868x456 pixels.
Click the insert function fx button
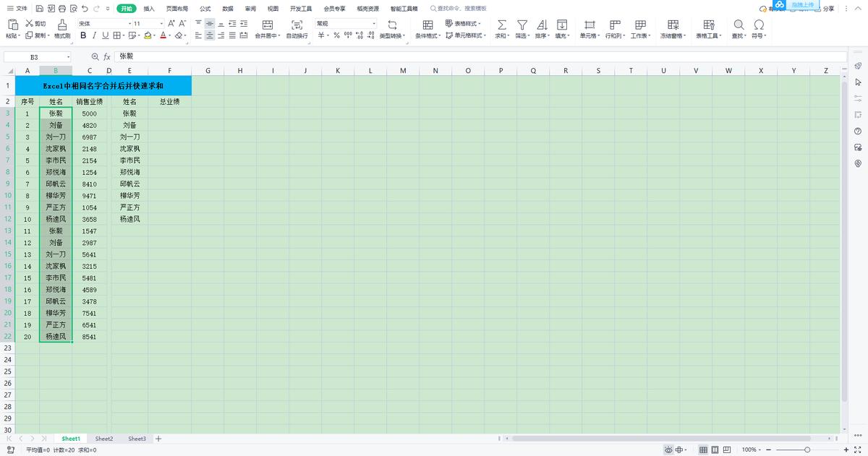click(x=107, y=56)
